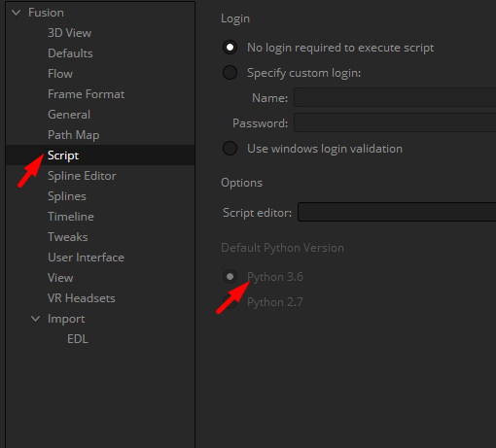Select Splines in the tree
Viewport: 496px width, 448px height.
(x=67, y=196)
